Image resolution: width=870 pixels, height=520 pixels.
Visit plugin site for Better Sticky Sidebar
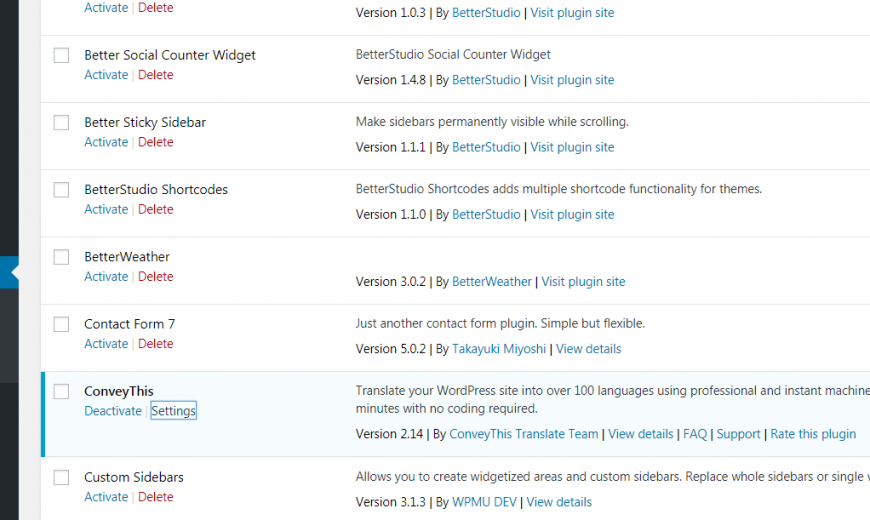pos(572,147)
